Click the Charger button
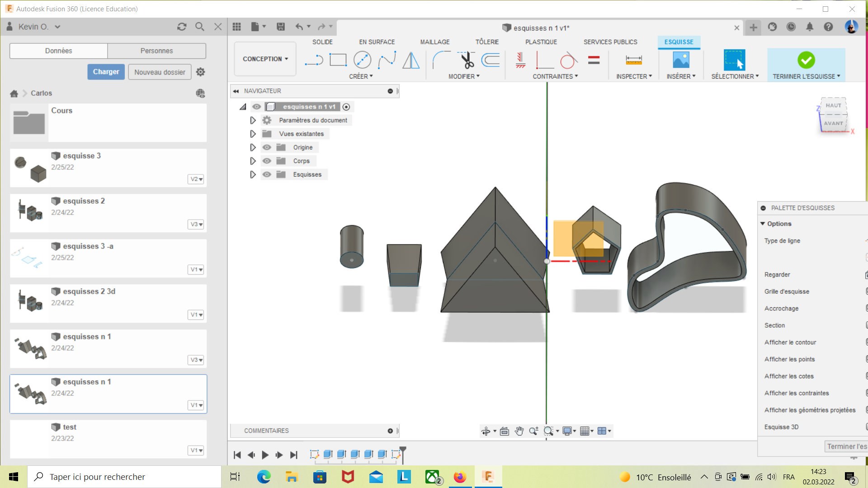This screenshot has width=868, height=488. coord(106,72)
